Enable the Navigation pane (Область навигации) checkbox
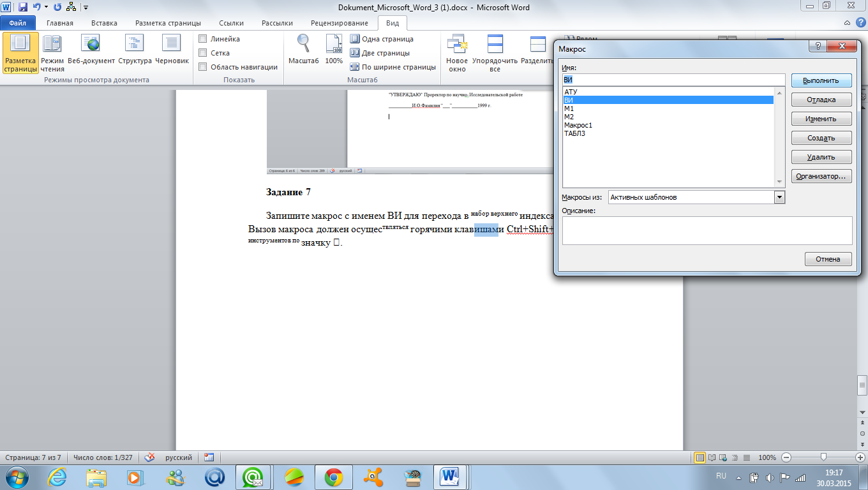 pyautogui.click(x=203, y=67)
